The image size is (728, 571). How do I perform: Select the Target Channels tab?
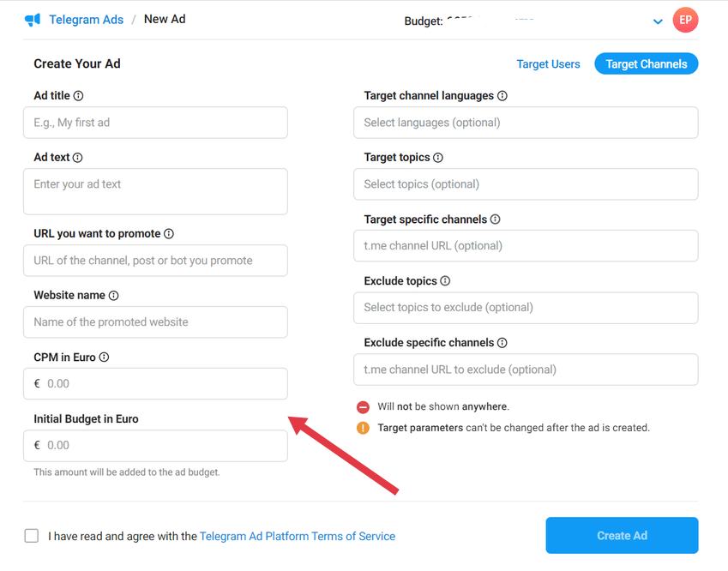click(x=647, y=63)
